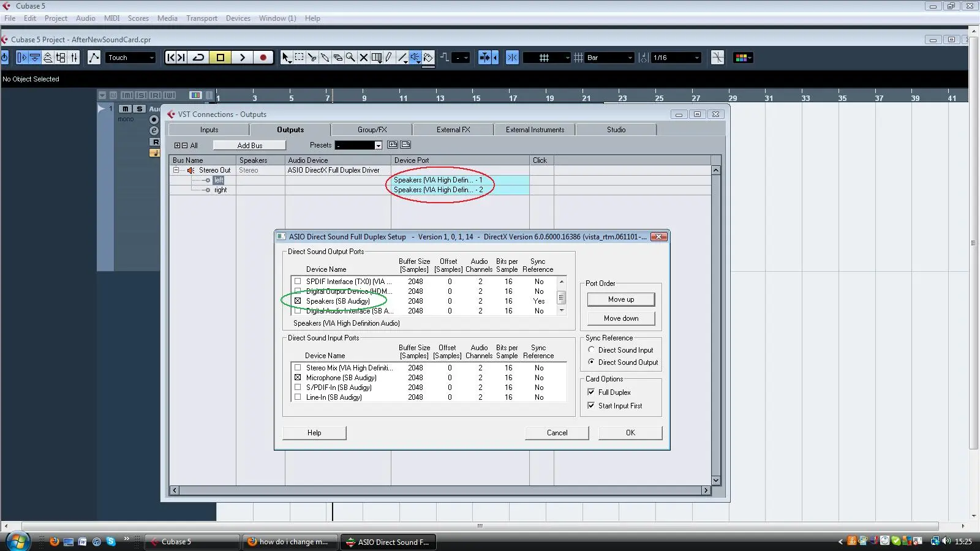Choose the Time Warp tool
Viewport: 980px width, 551px height.
tap(377, 58)
